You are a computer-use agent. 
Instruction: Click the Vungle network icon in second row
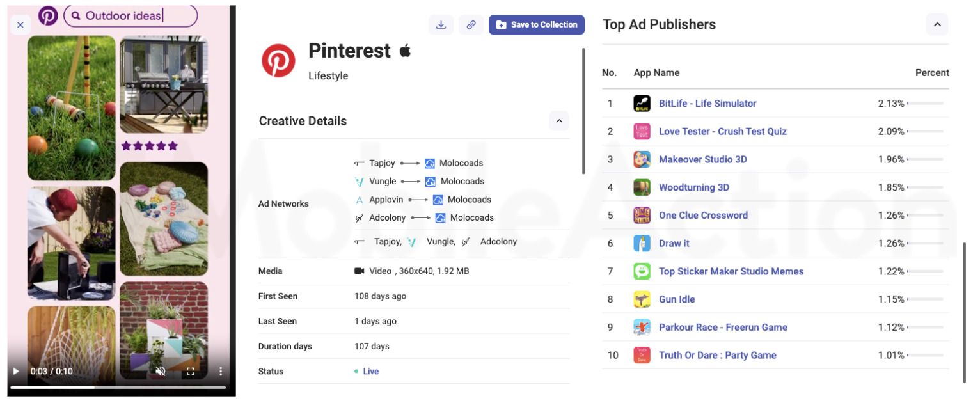360,181
